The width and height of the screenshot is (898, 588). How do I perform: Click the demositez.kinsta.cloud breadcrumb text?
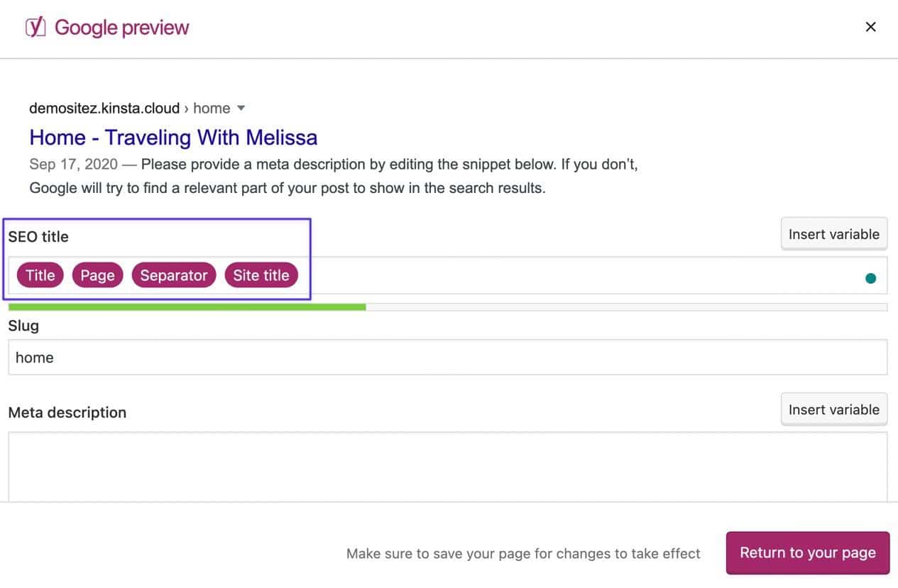103,108
